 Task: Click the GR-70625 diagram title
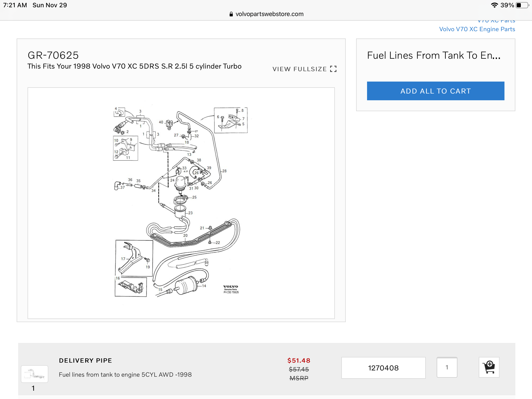click(53, 55)
